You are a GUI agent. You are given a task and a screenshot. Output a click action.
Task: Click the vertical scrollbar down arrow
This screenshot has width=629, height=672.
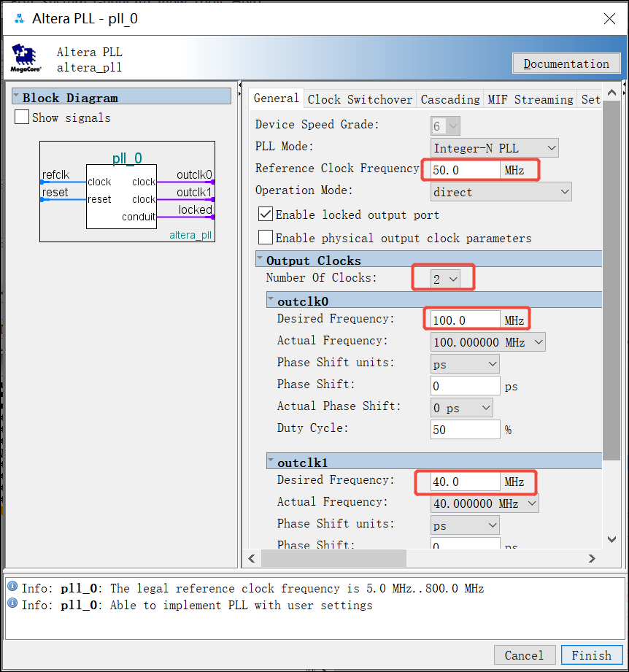tap(611, 540)
